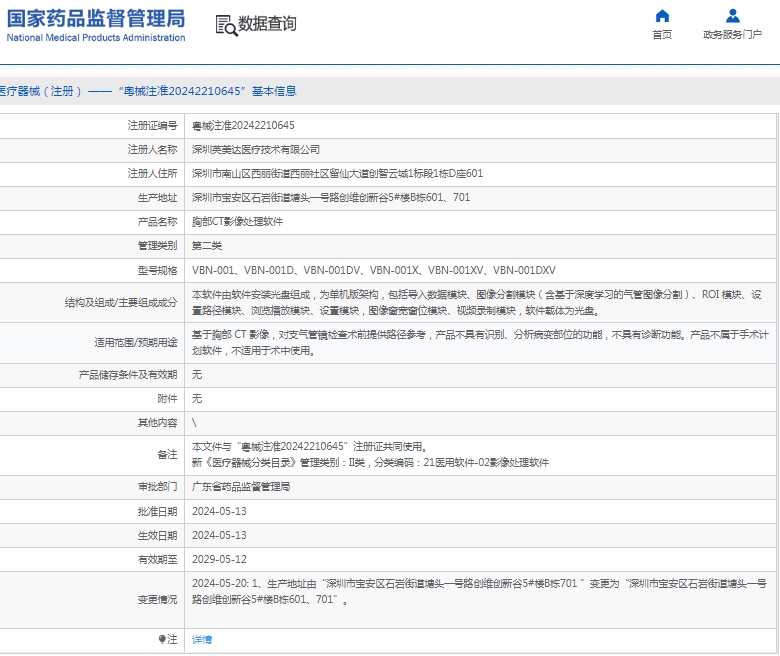Click the 备注 label cell
780x656 pixels.
point(92,455)
